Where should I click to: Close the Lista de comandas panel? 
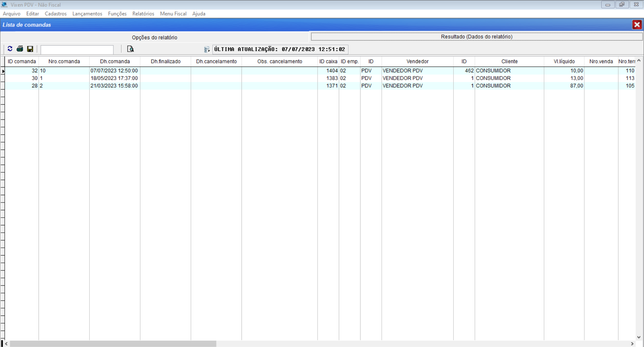tap(637, 25)
